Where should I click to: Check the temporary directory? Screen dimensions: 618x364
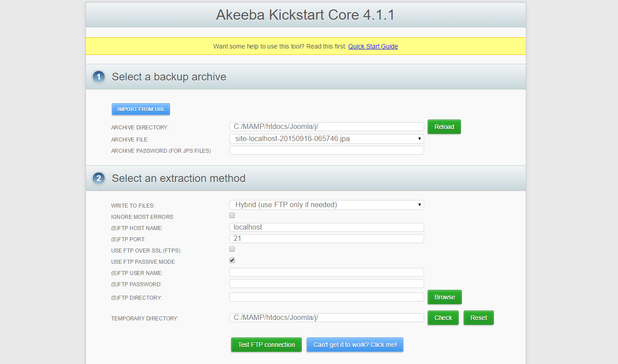point(443,318)
